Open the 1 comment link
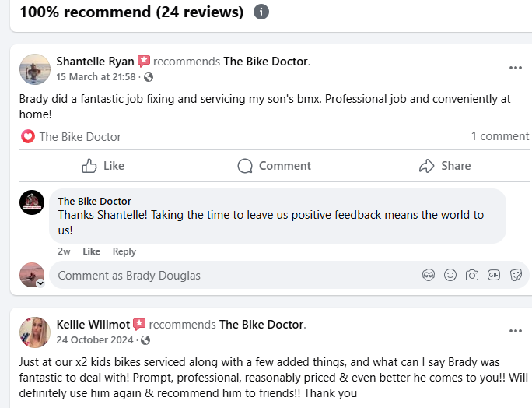Screen dimensions: 532x408 pyautogui.click(x=499, y=136)
